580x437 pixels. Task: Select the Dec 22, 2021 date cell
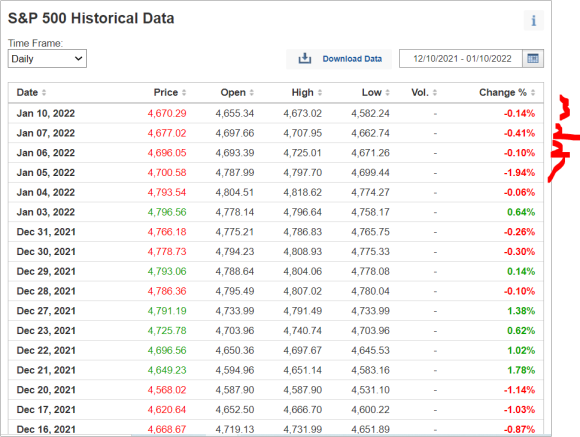tap(46, 350)
